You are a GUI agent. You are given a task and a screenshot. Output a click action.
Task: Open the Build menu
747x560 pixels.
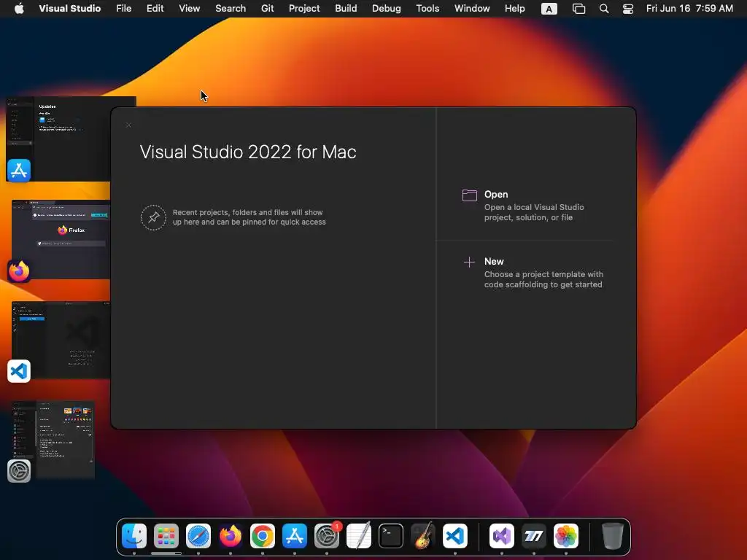346,8
